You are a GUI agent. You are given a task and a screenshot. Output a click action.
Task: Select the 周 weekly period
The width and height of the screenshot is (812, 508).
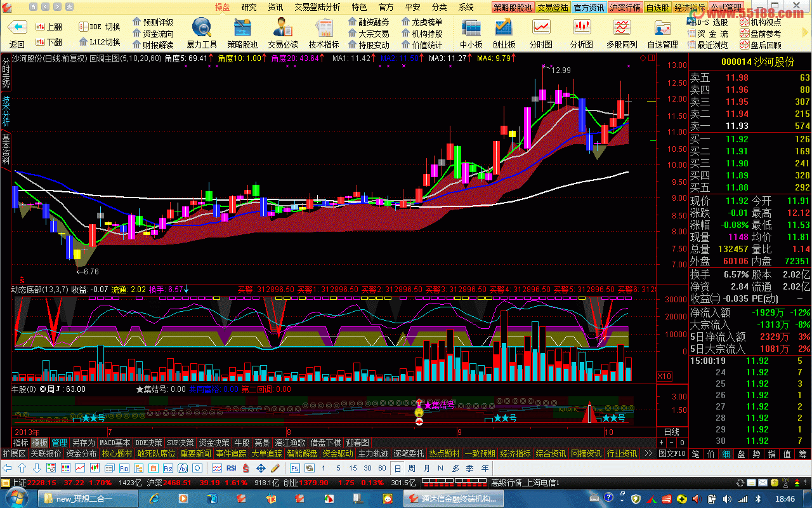[x=412, y=468]
